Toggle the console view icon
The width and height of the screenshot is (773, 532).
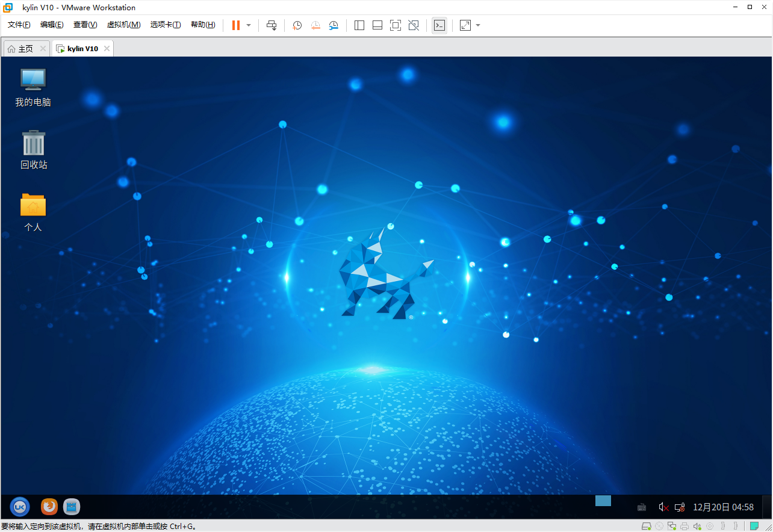coord(439,25)
